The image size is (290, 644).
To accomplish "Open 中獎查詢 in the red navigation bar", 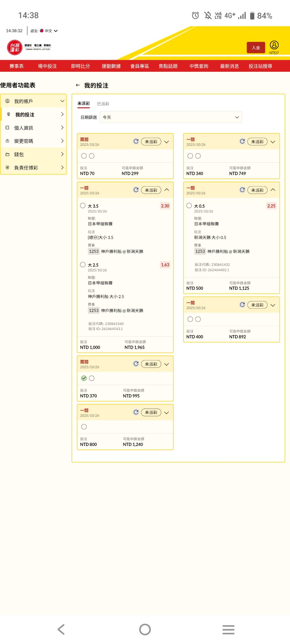I will pos(199,66).
